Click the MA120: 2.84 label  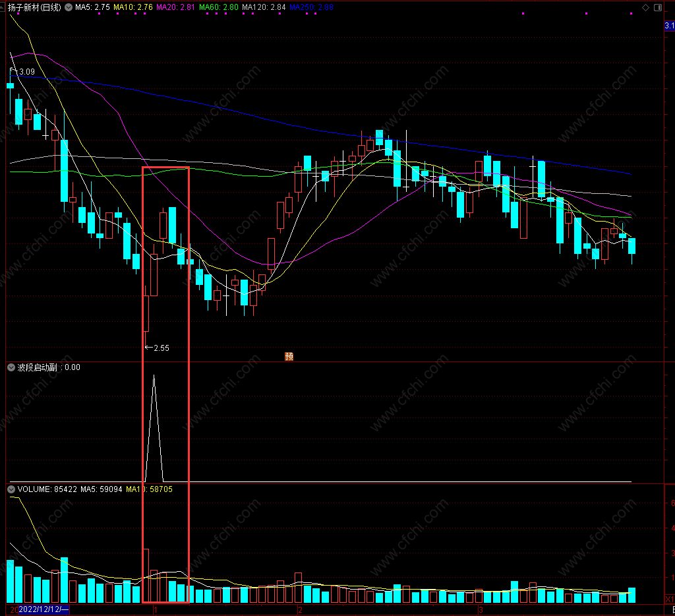tap(264, 7)
